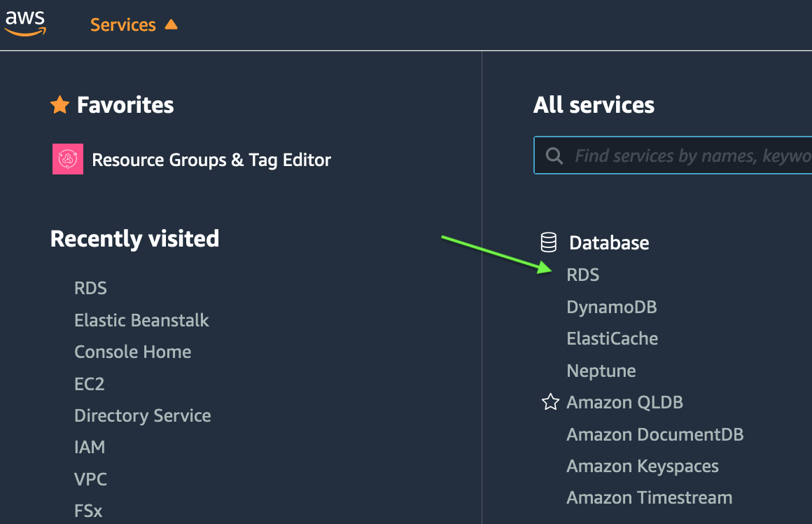This screenshot has width=812, height=524.
Task: Open ElastiCache service link
Action: coord(612,339)
